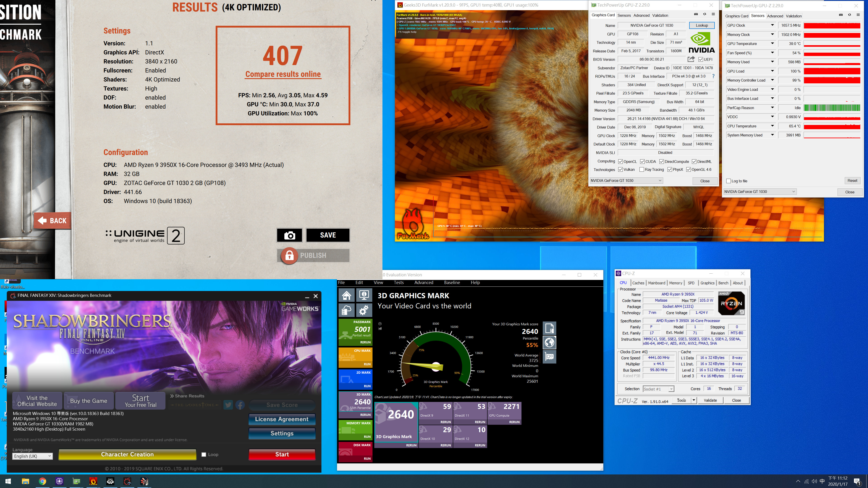Click Compare results online link
868x488 pixels.
pyautogui.click(x=283, y=74)
